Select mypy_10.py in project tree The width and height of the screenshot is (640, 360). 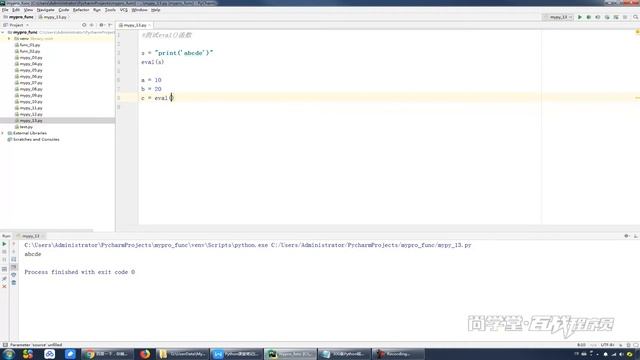[x=30, y=102]
